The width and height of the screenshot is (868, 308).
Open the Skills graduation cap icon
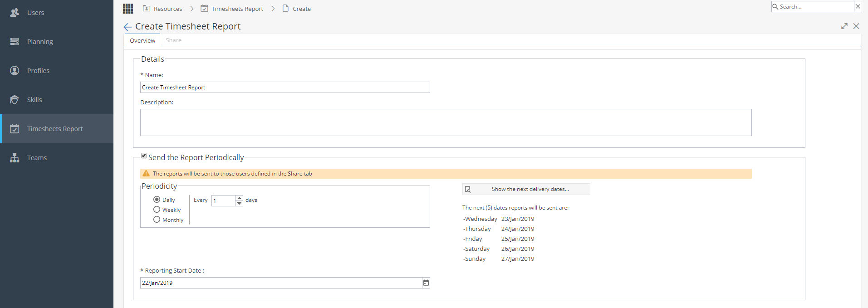15,100
